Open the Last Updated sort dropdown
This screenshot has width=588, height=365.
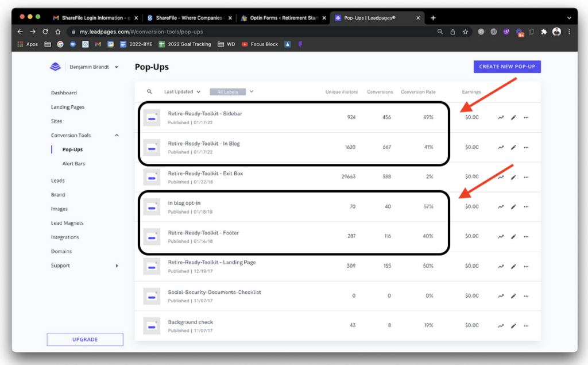(182, 91)
